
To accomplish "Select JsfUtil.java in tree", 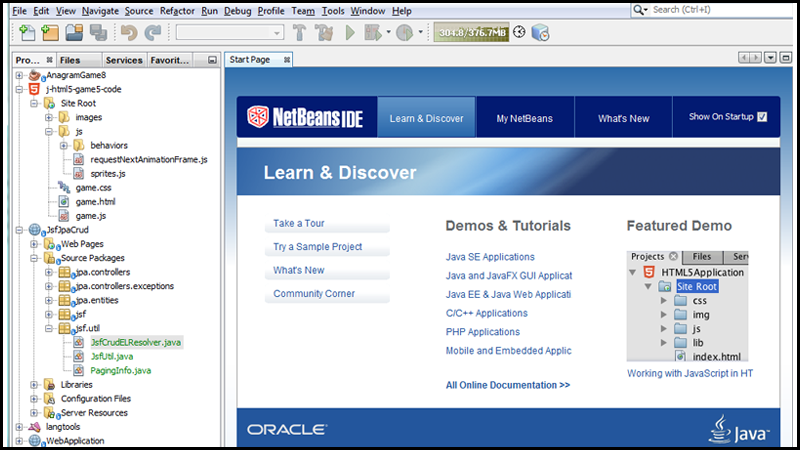I will click(x=112, y=356).
